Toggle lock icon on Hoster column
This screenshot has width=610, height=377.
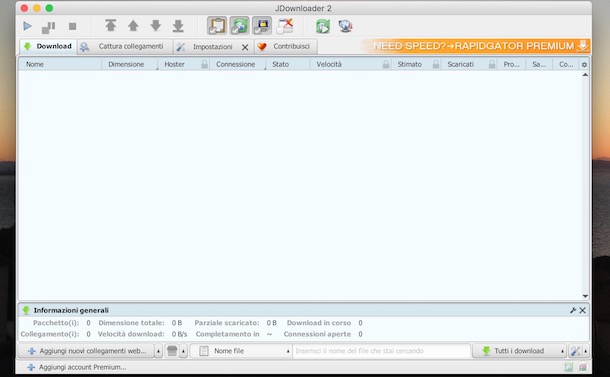pos(204,65)
